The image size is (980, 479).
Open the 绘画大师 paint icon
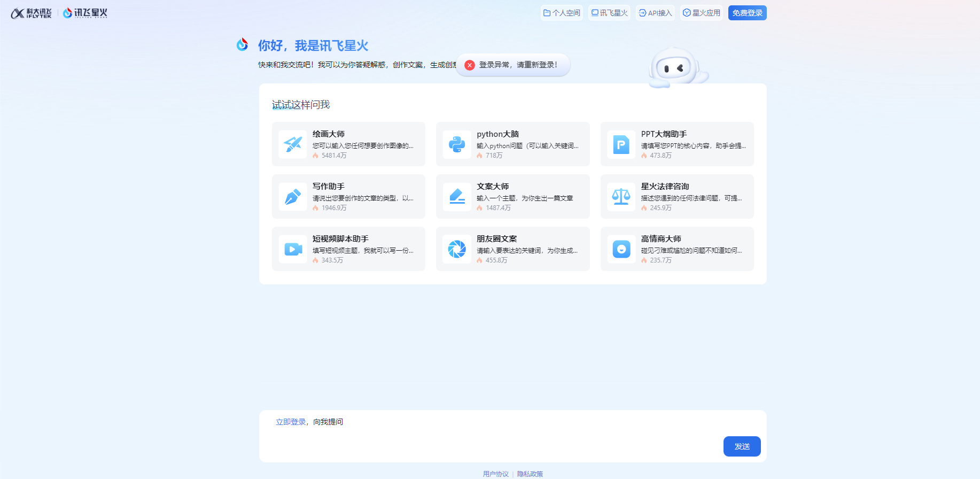tap(293, 144)
